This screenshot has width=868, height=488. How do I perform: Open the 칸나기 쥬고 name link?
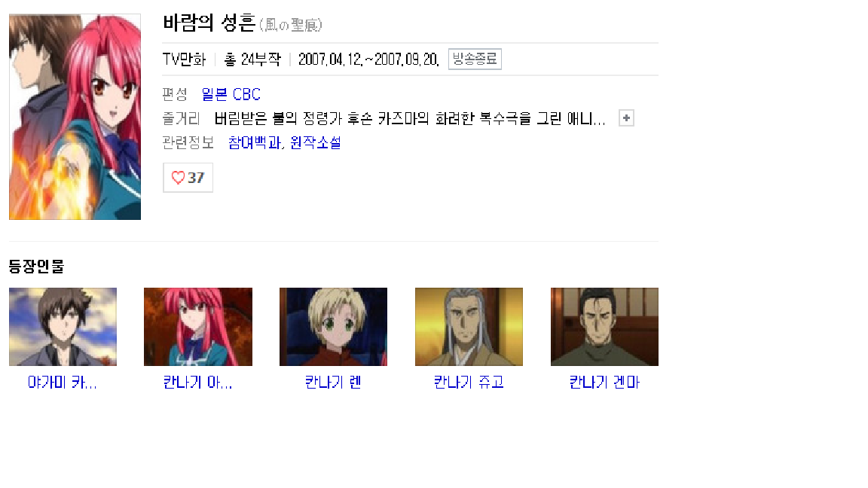[x=469, y=383]
